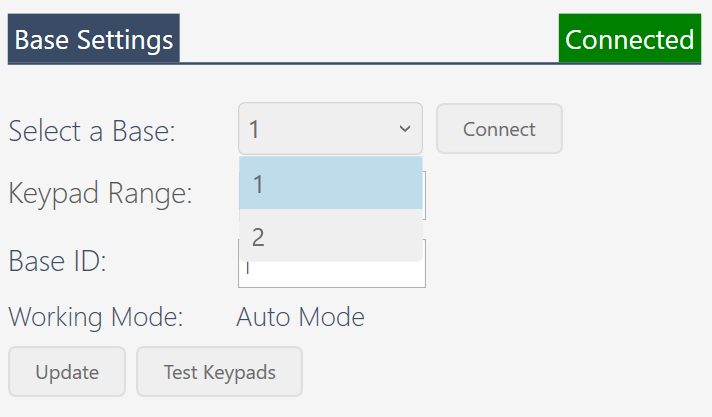Click the Update button

pyautogui.click(x=67, y=372)
